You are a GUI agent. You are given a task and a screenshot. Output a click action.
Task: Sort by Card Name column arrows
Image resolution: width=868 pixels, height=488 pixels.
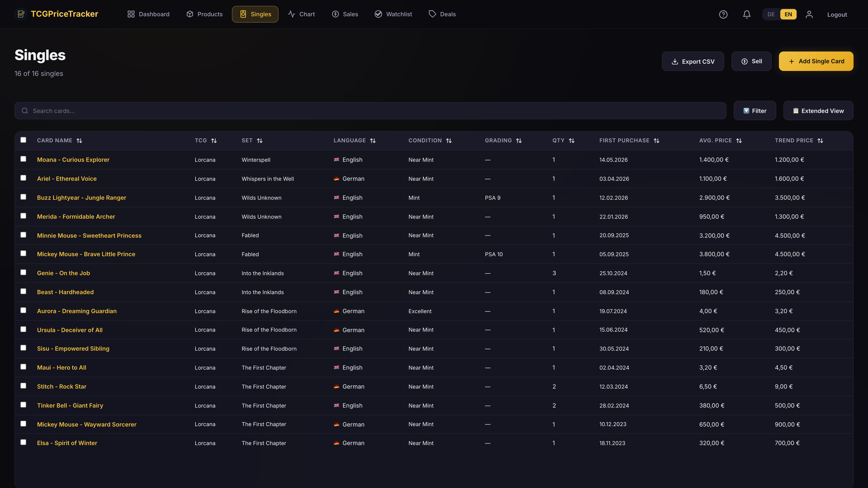click(79, 141)
